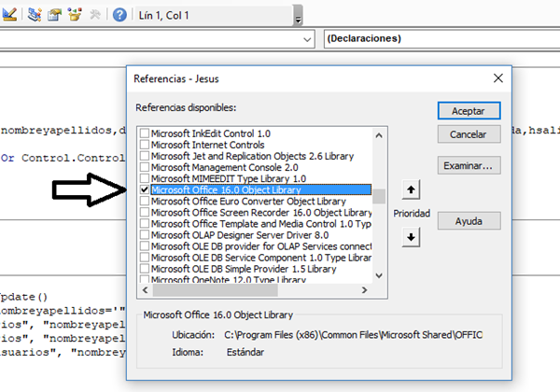Select Microsoft Management Console 2.0 row text
Viewport: 560px width, 392px height.
click(x=224, y=167)
